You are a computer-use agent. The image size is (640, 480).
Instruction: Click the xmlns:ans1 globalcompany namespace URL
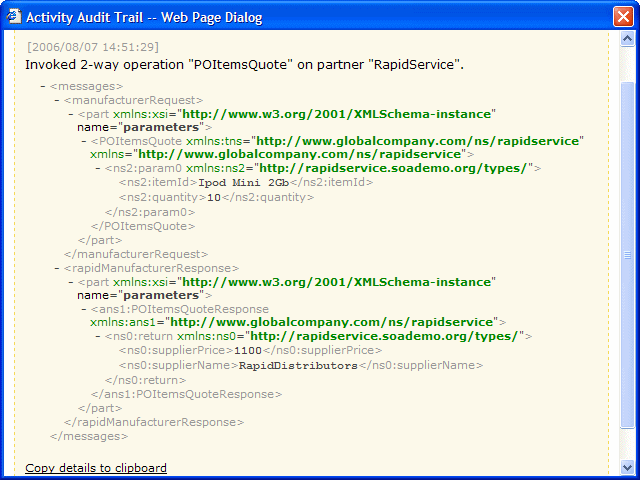point(331,322)
